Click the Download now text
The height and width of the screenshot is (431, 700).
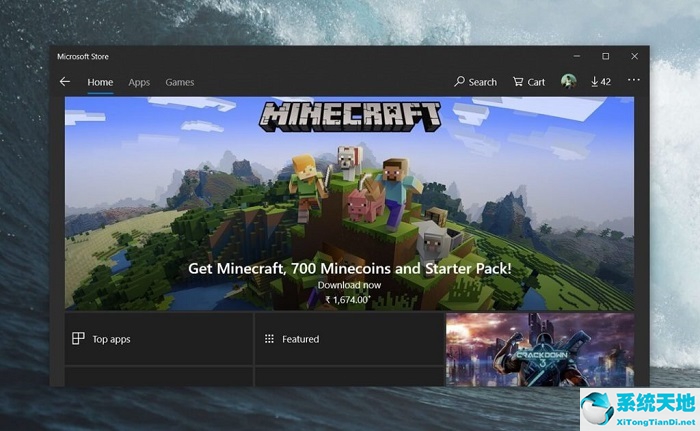349,285
